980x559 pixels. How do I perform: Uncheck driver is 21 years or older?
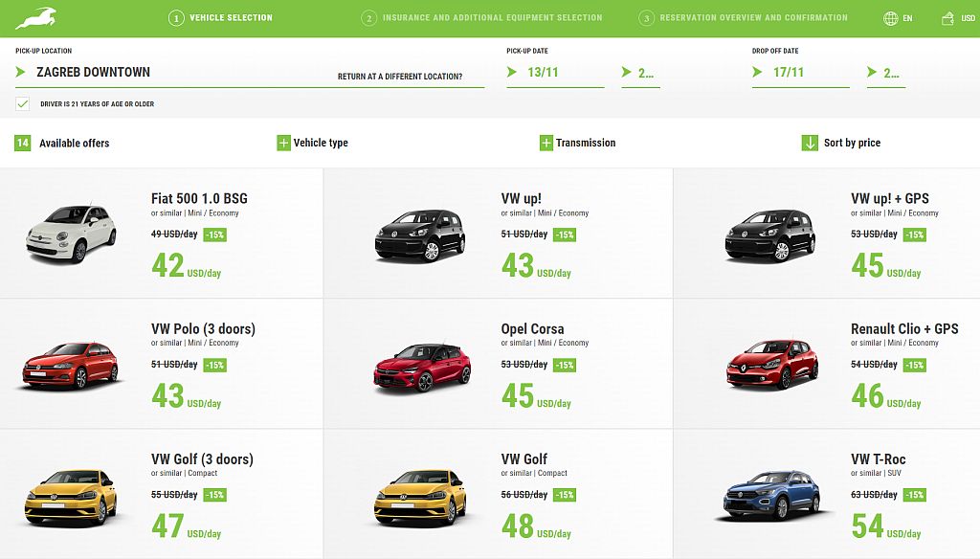21,102
